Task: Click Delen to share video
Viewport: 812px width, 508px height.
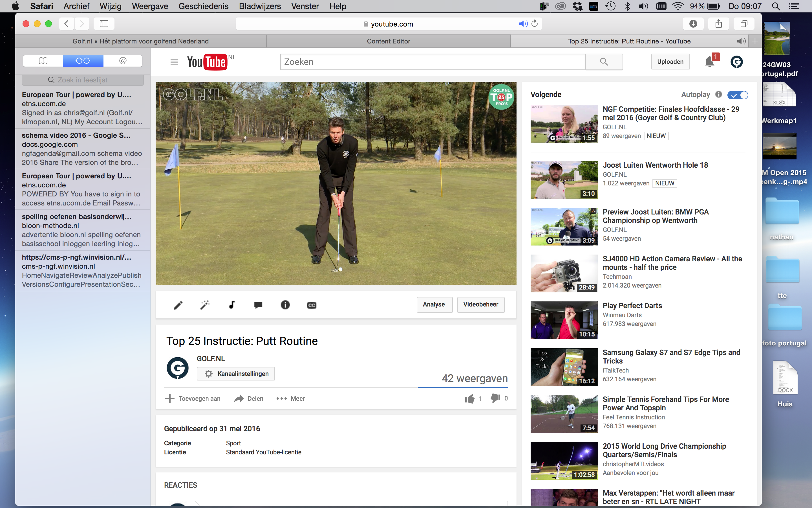Action: click(249, 398)
